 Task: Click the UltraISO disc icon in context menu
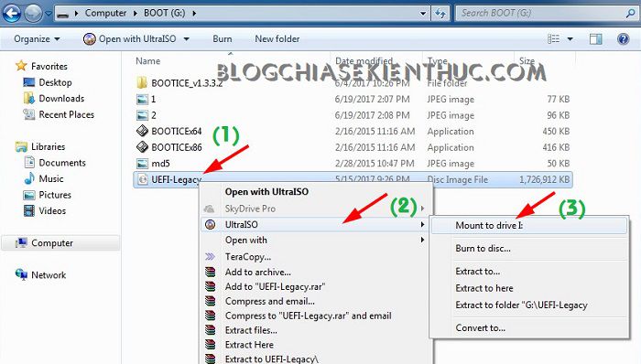pyautogui.click(x=210, y=224)
